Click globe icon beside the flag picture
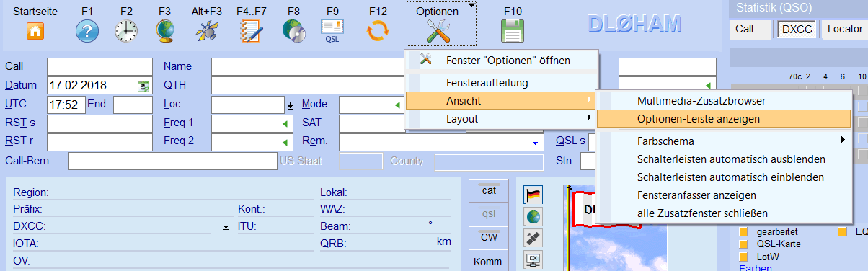Image resolution: width=868 pixels, height=271 pixels. 533,216
